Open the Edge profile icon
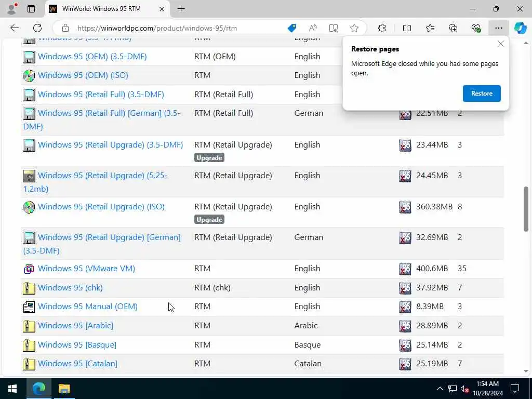The height and width of the screenshot is (399, 532). (x=12, y=9)
